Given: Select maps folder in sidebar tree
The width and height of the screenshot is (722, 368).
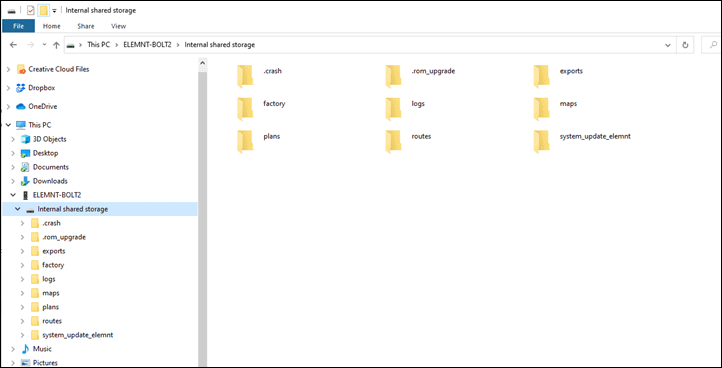Looking at the screenshot, I should click(x=51, y=293).
